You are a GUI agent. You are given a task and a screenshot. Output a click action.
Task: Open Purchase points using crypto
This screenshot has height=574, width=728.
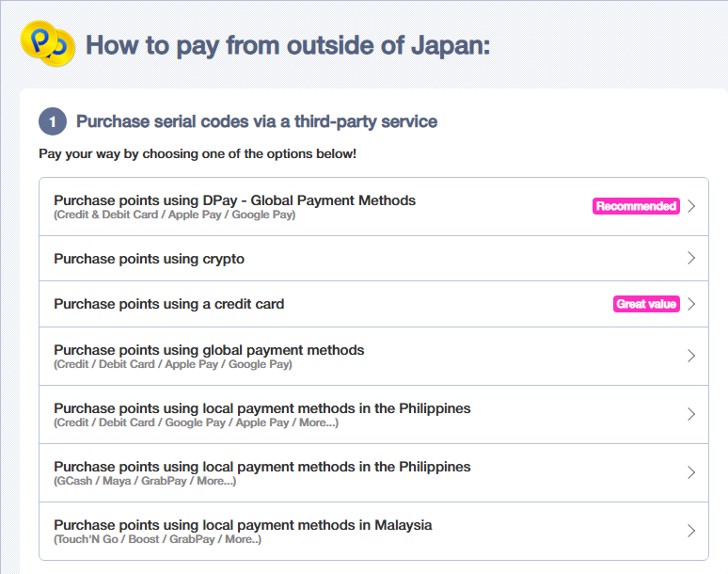[373, 258]
